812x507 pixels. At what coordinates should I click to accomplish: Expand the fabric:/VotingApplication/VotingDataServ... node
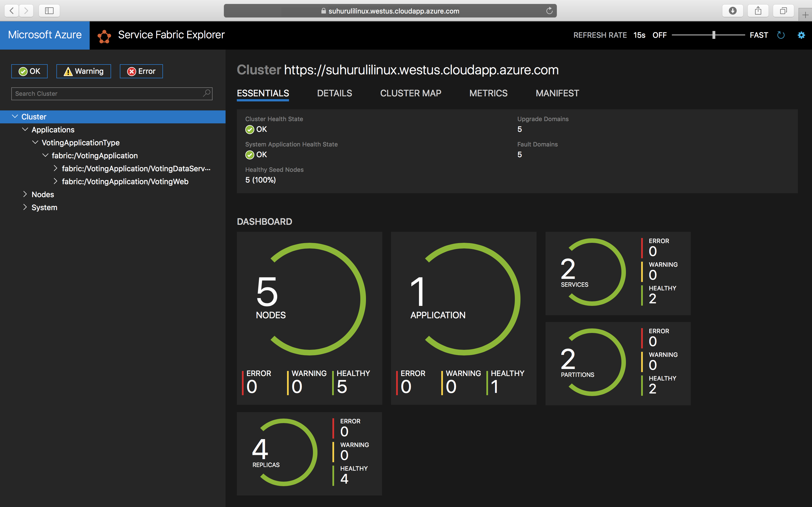pyautogui.click(x=54, y=168)
